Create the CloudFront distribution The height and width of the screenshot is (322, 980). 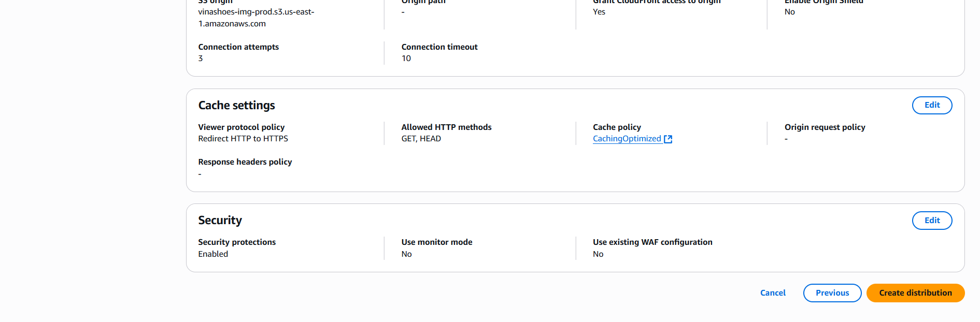coord(915,292)
